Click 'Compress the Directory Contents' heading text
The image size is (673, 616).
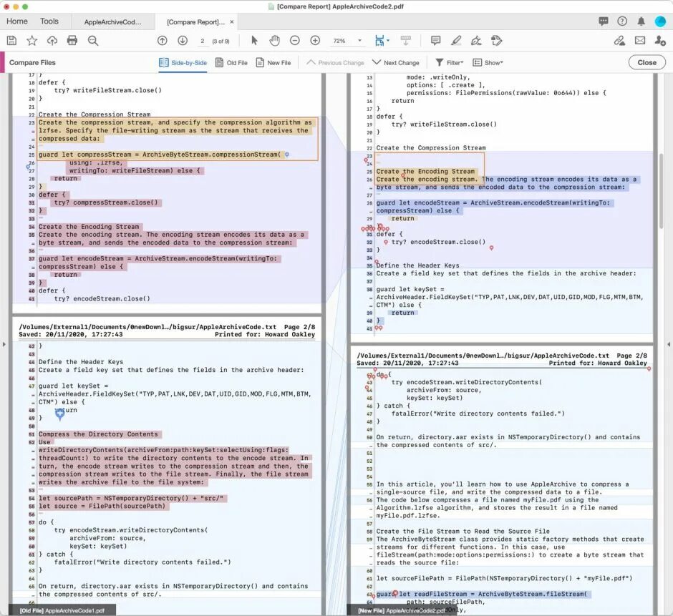pos(98,434)
